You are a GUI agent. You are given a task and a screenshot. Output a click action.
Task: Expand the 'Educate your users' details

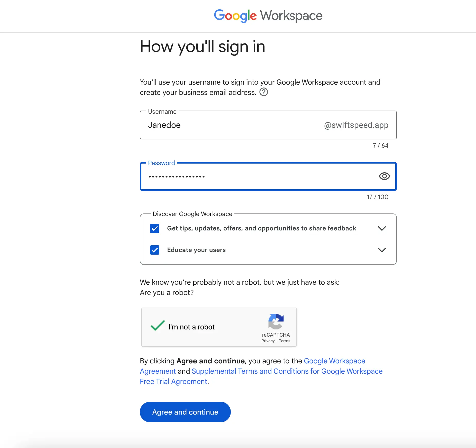tap(382, 250)
